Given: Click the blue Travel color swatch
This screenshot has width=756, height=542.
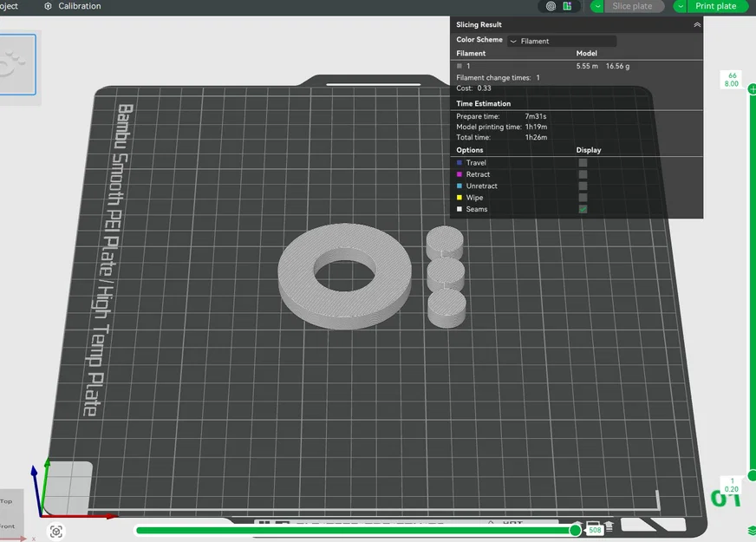Looking at the screenshot, I should pyautogui.click(x=459, y=162).
